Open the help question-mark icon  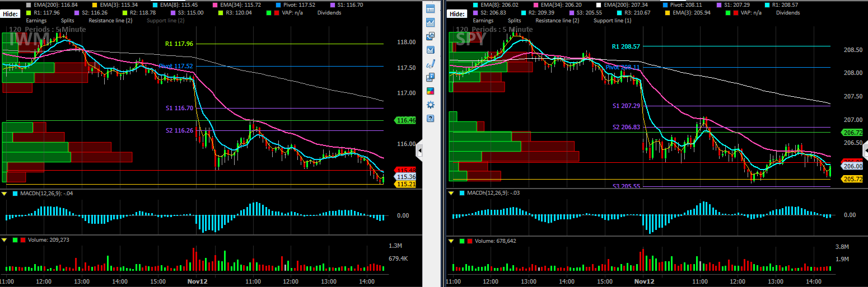430,119
